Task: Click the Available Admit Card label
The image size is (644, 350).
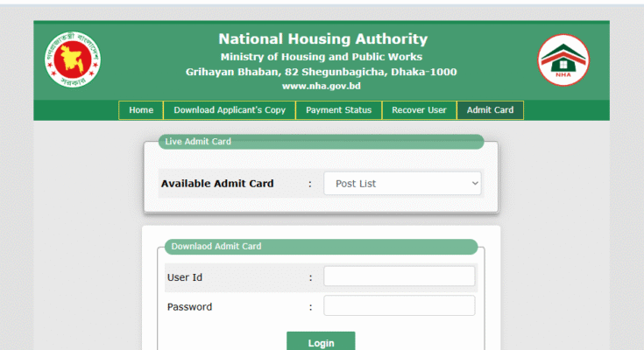Action: pyautogui.click(x=217, y=184)
